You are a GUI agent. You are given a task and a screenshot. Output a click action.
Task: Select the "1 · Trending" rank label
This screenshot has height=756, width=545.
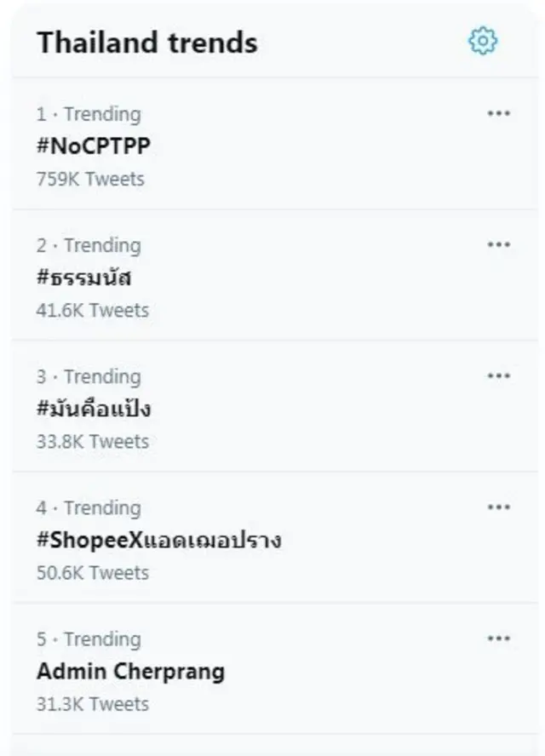coord(89,114)
